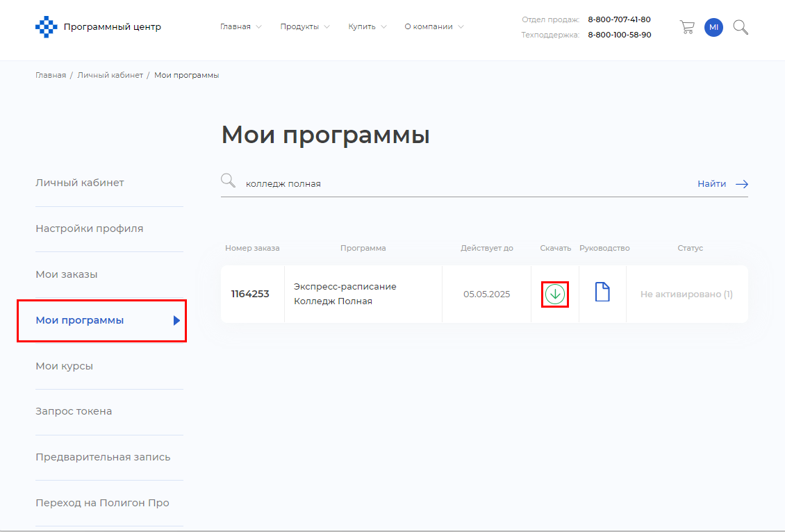Open the shopping cart

point(686,27)
